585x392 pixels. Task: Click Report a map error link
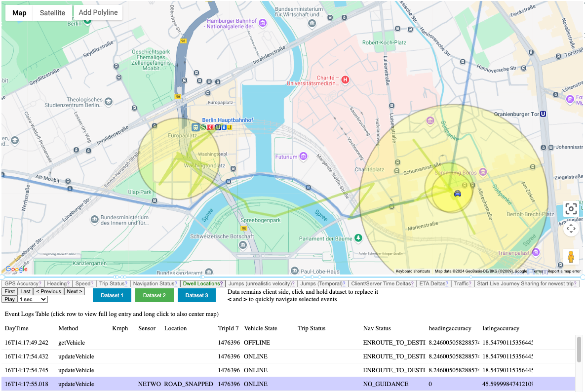[564, 271]
